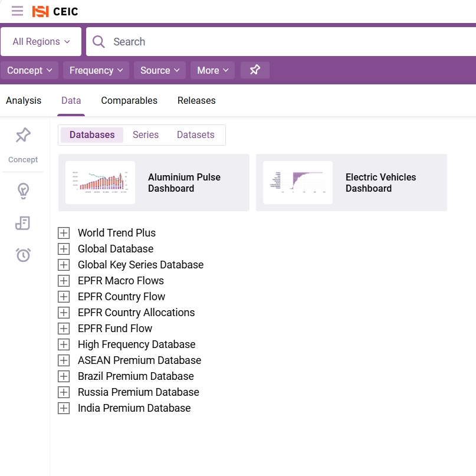Switch to the Releases tab
This screenshot has height=476, width=476.
point(196,100)
